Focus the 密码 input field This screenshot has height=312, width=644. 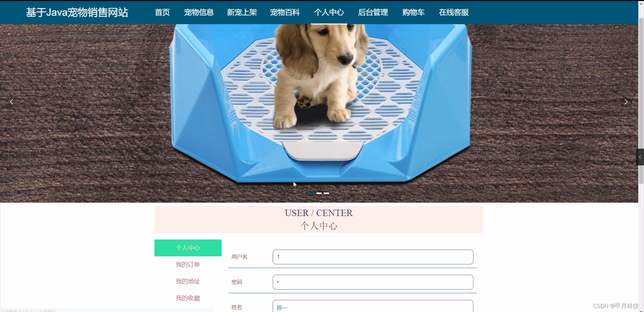373,282
